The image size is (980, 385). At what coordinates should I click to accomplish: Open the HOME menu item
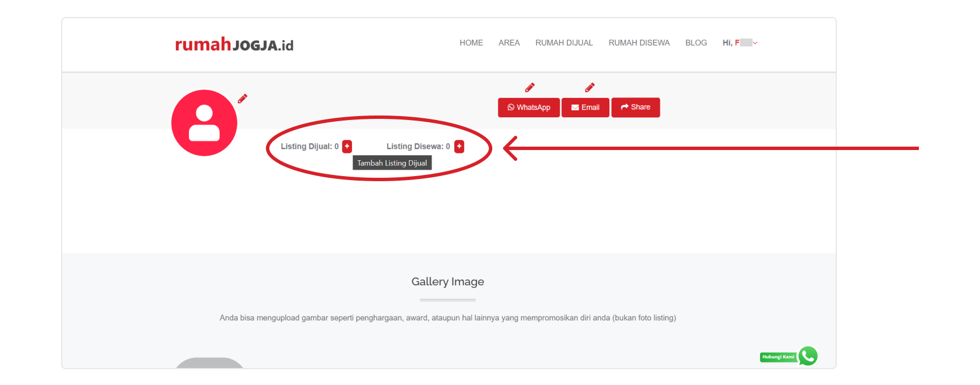(471, 43)
